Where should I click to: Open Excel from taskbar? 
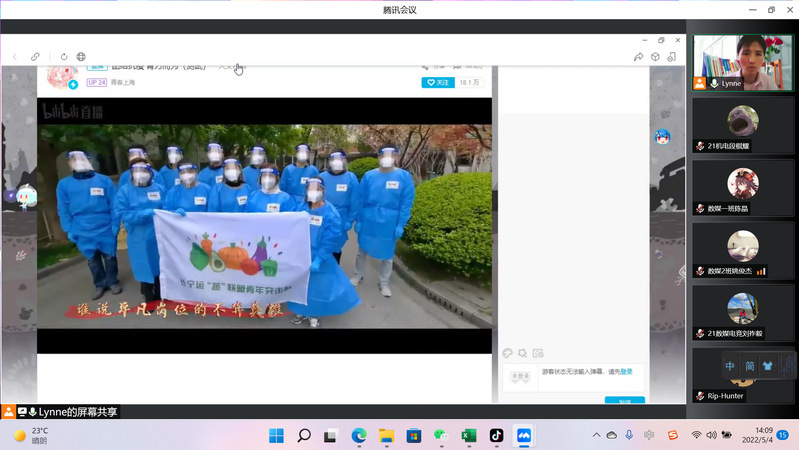[468, 436]
